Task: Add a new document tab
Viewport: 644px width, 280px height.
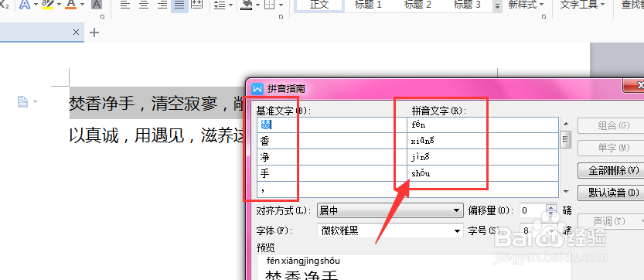Action: (94, 32)
